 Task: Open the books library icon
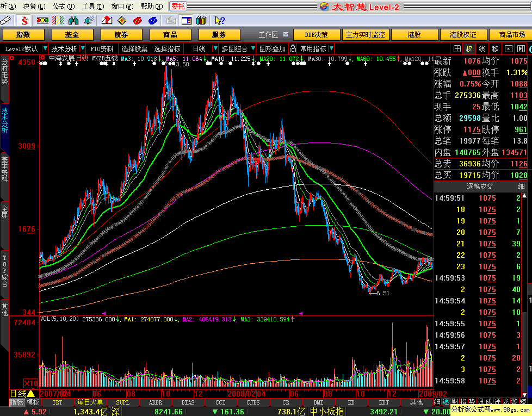click(201, 21)
